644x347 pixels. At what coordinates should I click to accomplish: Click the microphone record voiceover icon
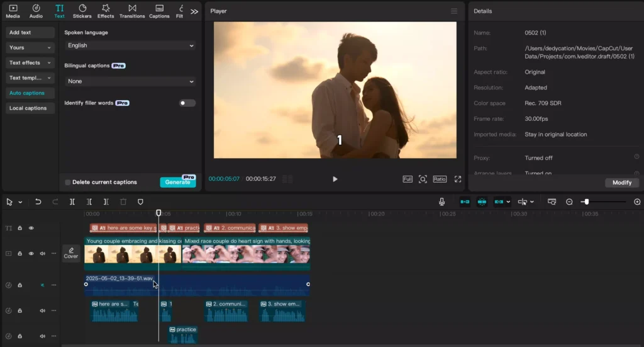(441, 202)
